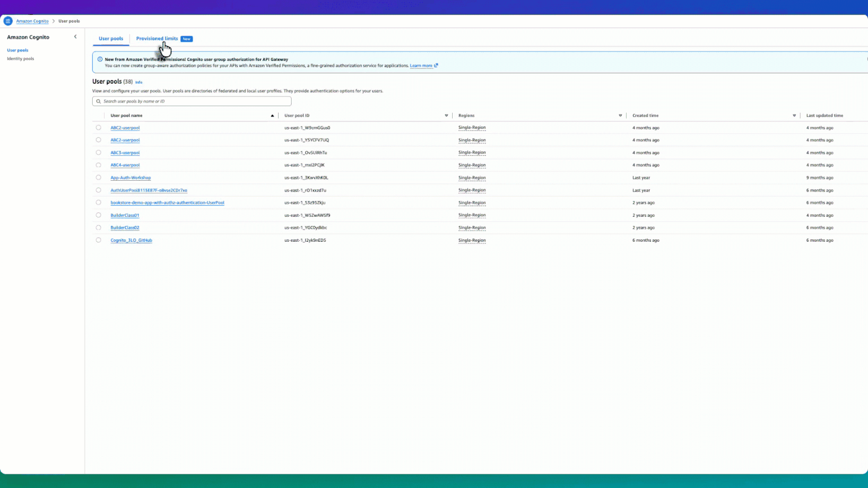Click the 9 months ago updated time
The width and height of the screenshot is (868, 488).
click(819, 177)
